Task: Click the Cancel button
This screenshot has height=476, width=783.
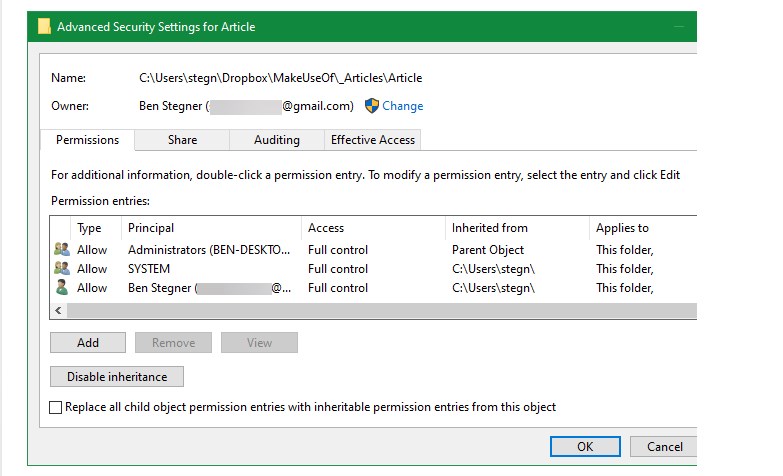Action: click(x=664, y=447)
